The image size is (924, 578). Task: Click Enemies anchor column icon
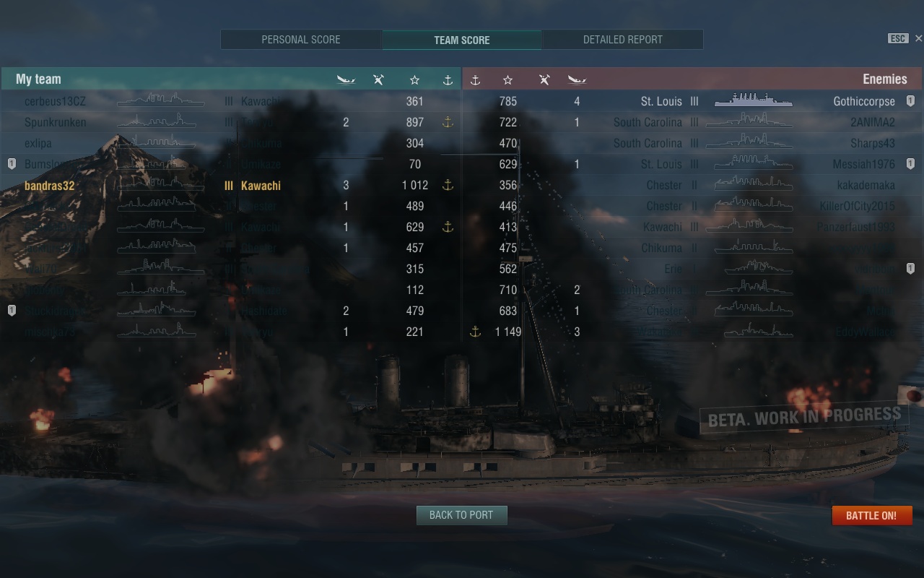click(x=475, y=79)
